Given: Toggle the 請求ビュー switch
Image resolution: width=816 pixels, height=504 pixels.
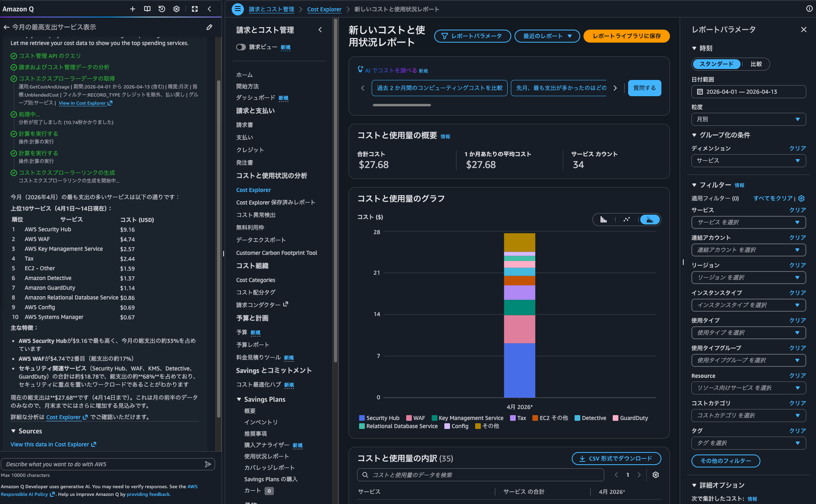Looking at the screenshot, I should [241, 47].
